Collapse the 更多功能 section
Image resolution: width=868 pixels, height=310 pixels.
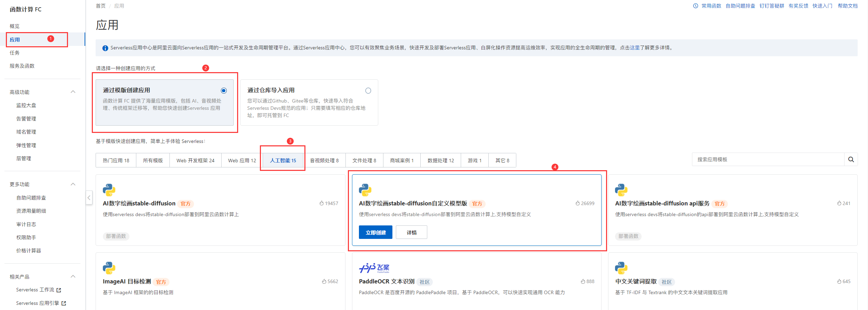pos(73,184)
